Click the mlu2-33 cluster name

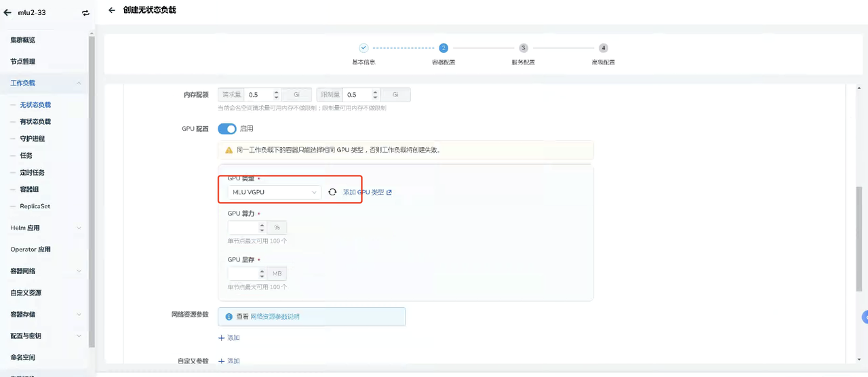click(31, 12)
